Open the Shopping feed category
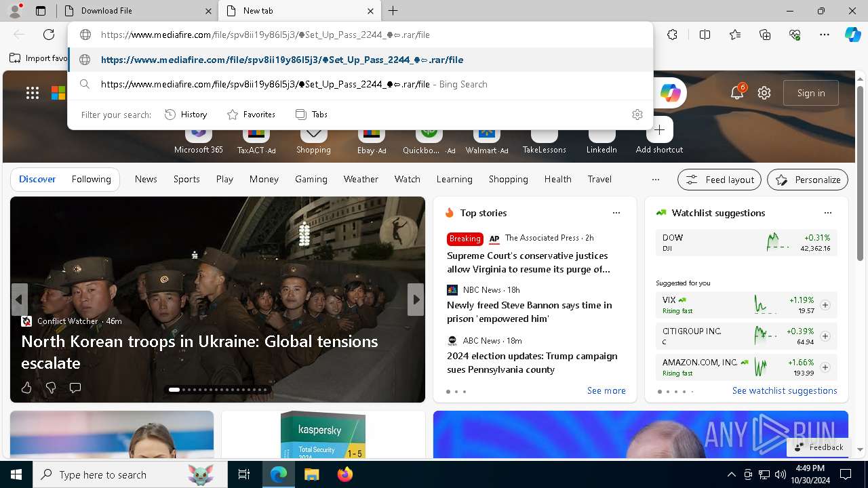The width and height of the screenshot is (868, 488). [508, 179]
